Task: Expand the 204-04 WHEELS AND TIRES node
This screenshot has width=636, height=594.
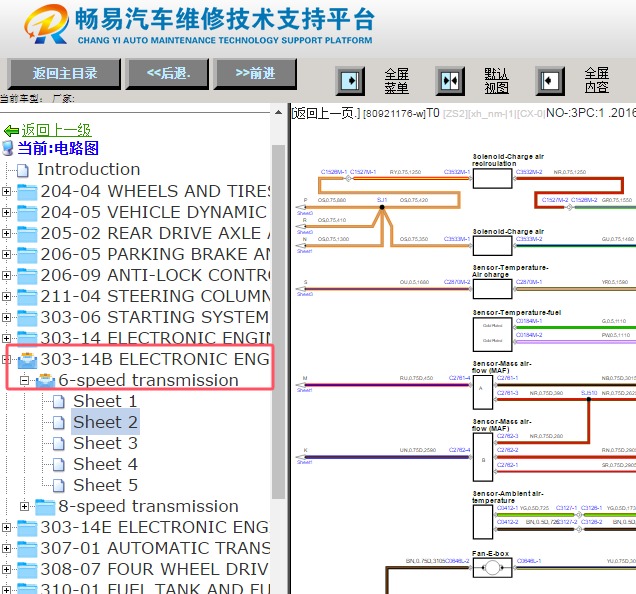Action: (6, 191)
